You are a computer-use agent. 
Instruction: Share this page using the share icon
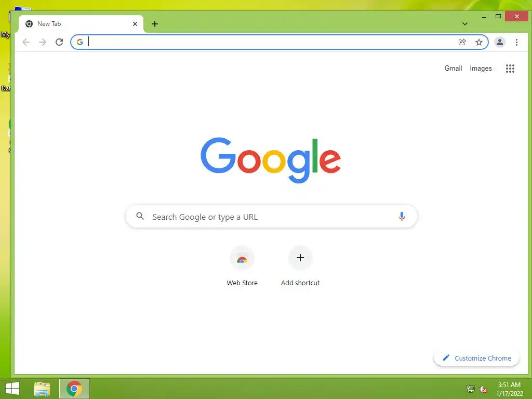(462, 42)
